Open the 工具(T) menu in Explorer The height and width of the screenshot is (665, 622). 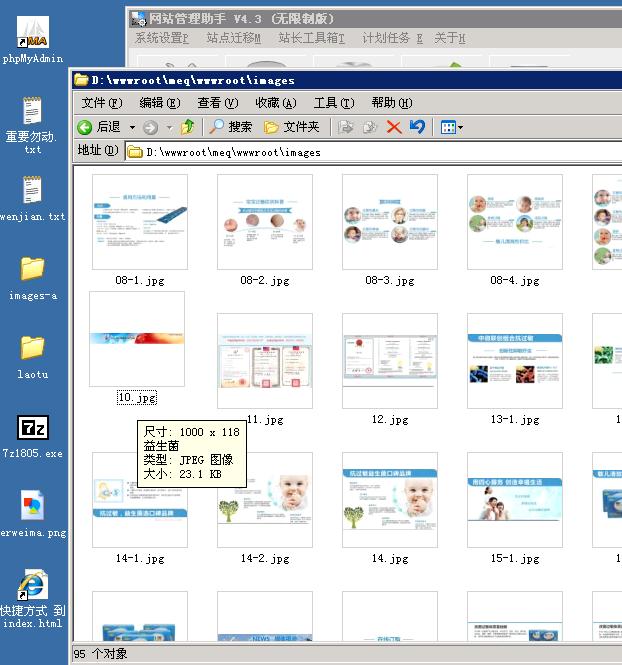pyautogui.click(x=333, y=103)
